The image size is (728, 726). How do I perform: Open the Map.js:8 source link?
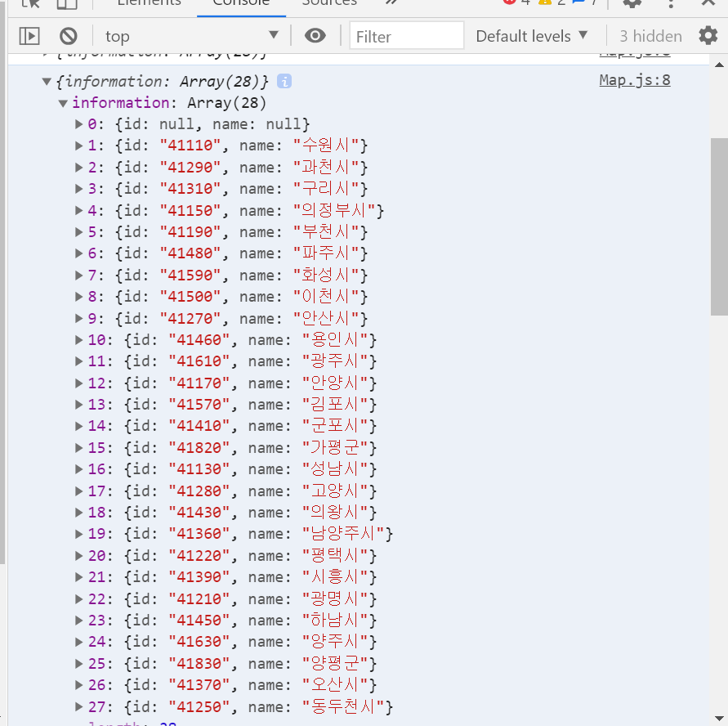634,81
